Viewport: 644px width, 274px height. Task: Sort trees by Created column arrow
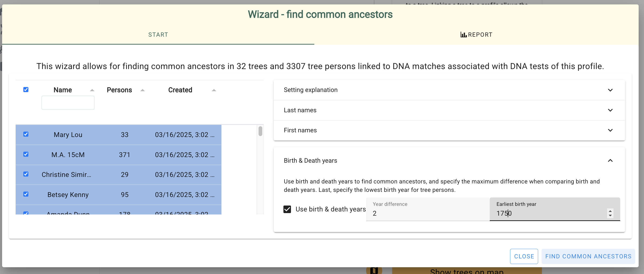213,90
